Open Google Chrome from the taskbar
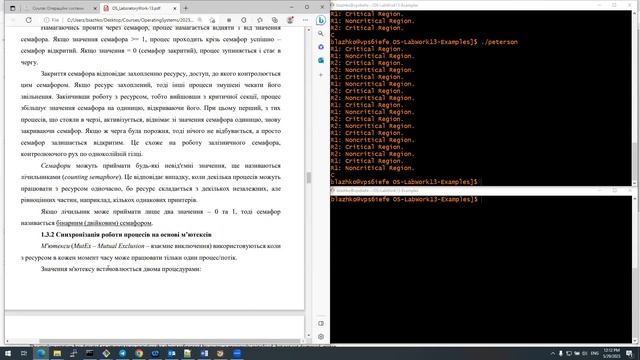Image resolution: width=640 pixels, height=360 pixels. [x=139, y=353]
